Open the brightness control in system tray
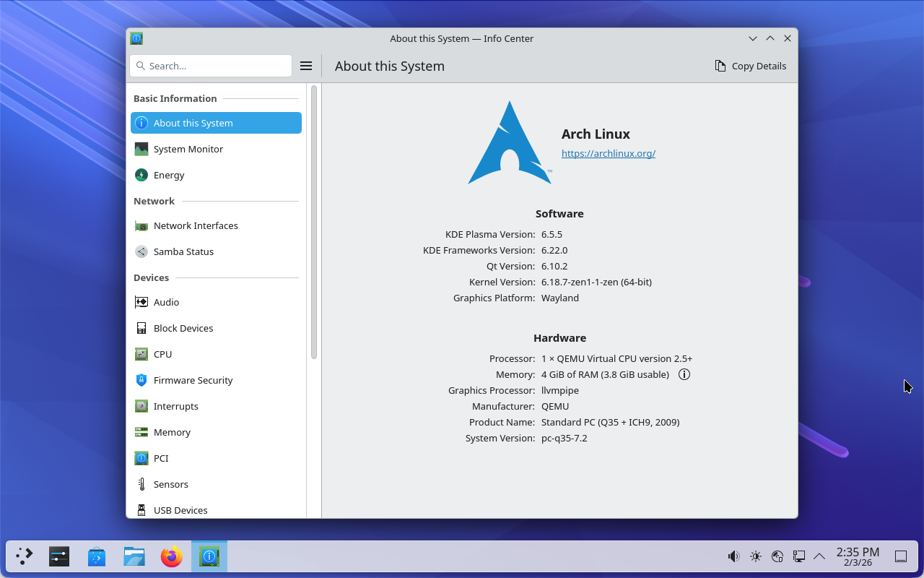The height and width of the screenshot is (578, 924). (x=756, y=556)
